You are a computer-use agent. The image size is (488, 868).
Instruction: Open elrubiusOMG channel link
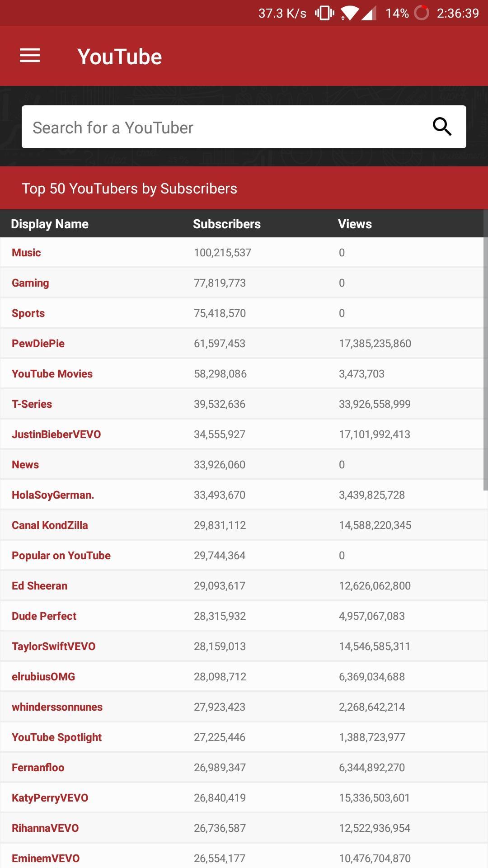[43, 677]
